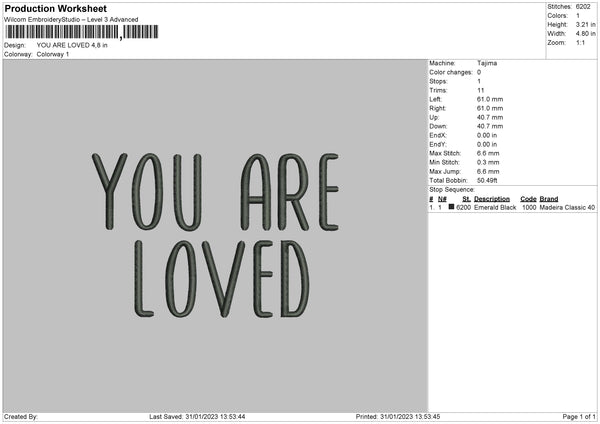Screen dimensions: 600x424
Task: Click the Brand column header
Action: [x=549, y=199]
